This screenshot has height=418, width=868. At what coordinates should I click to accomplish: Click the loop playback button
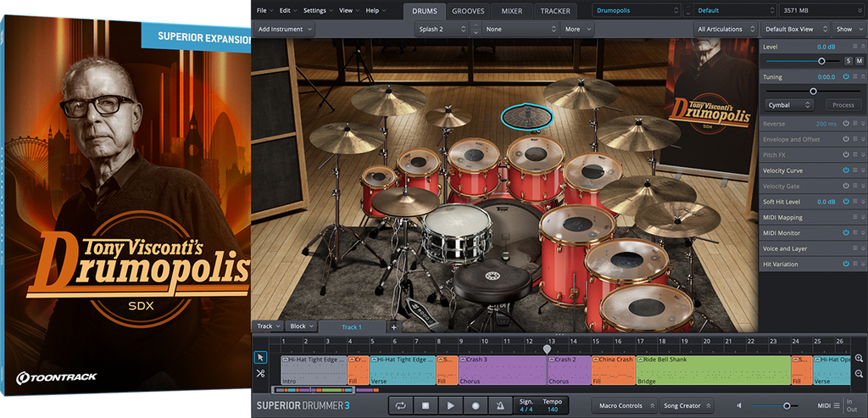coord(400,406)
